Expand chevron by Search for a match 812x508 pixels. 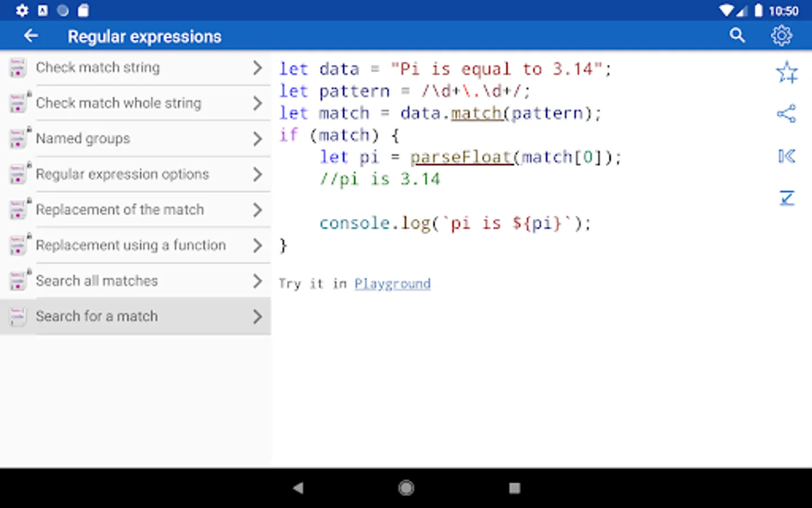coord(258,317)
